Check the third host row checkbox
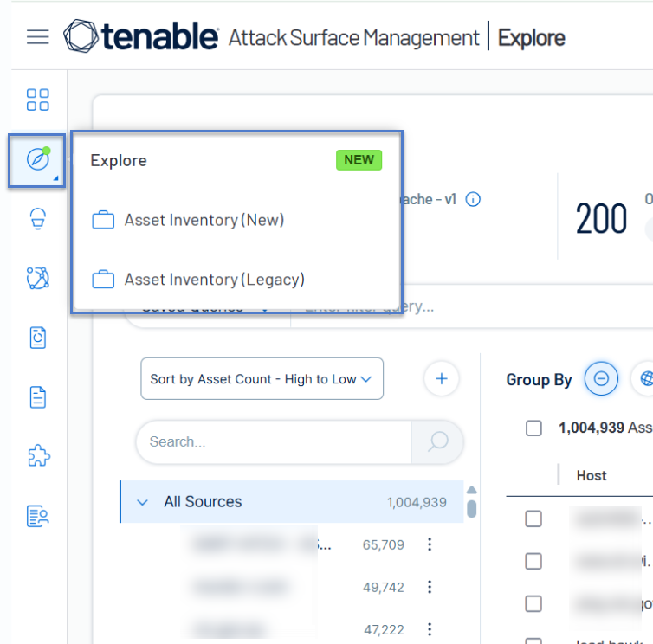 (x=533, y=604)
